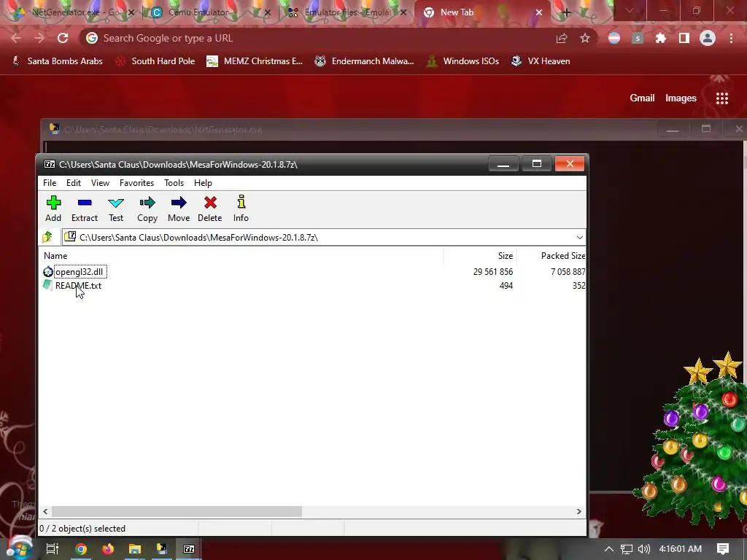Open the MEMZ Christmas bookmark
Screen dimensions: 747x560
point(255,61)
